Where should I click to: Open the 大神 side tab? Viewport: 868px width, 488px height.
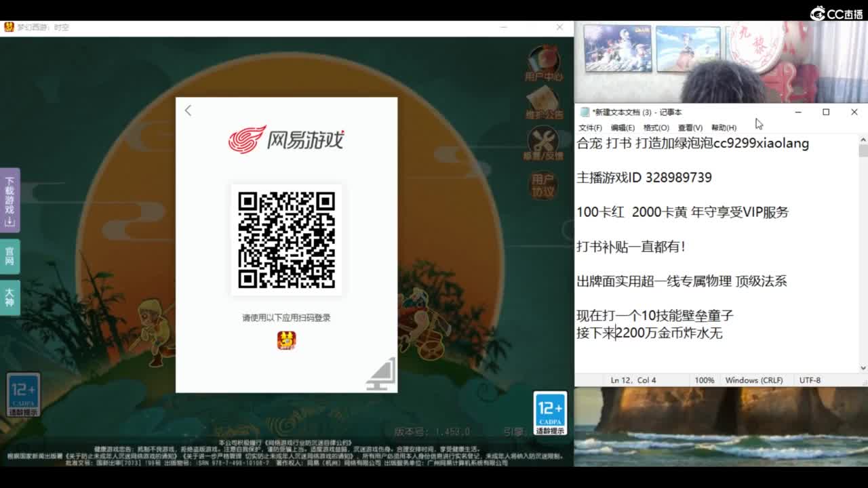tap(9, 298)
